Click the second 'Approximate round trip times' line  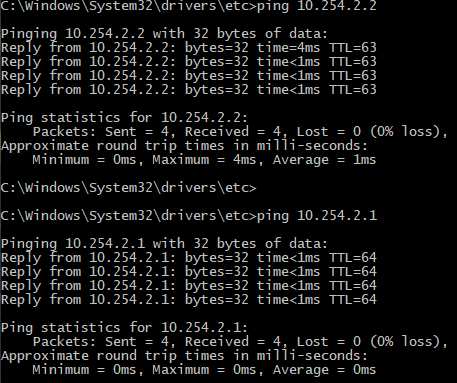[184, 356]
